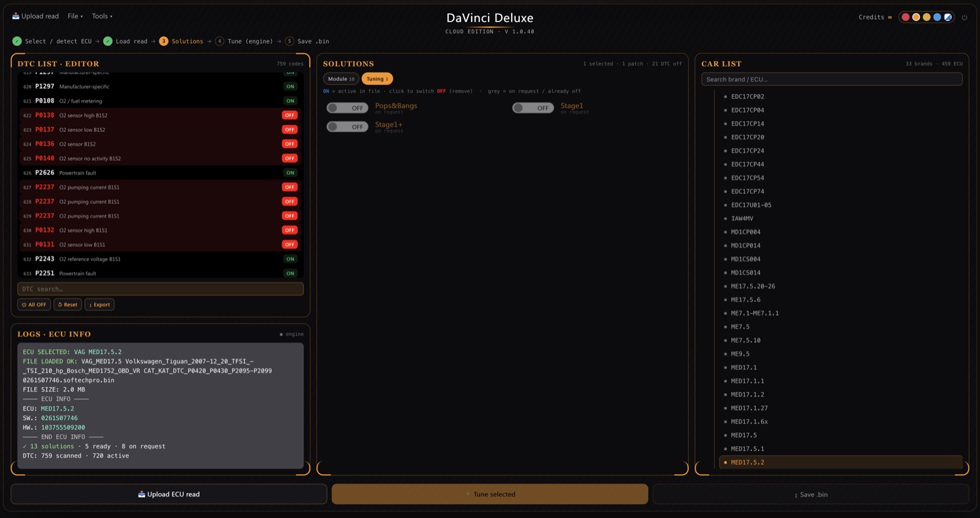Viewport: 980px width, 518px height.
Task: Click the All OFF button
Action: [x=34, y=304]
